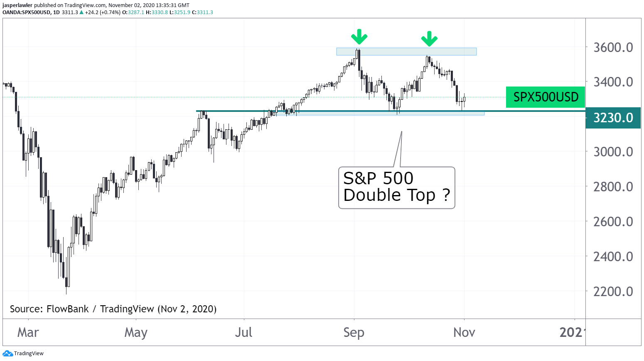Click the jasperlawler author name
This screenshot has width=644, height=361.
17,5
